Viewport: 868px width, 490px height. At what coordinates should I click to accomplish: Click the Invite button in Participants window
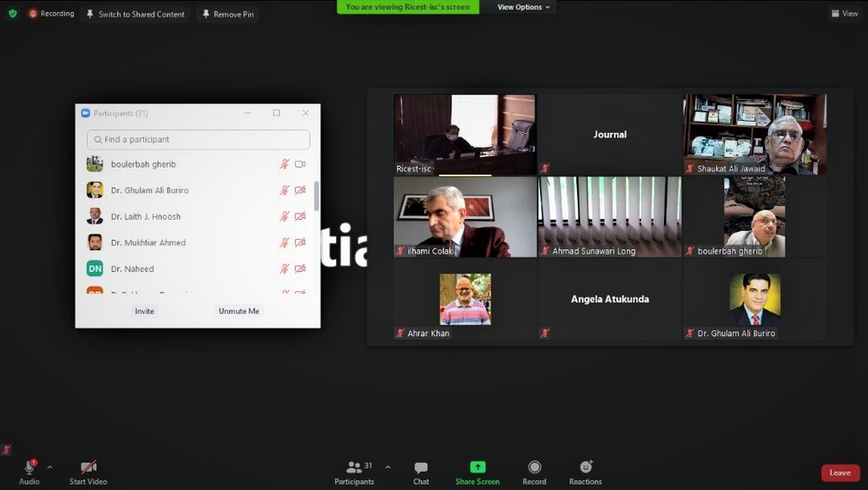click(x=144, y=311)
